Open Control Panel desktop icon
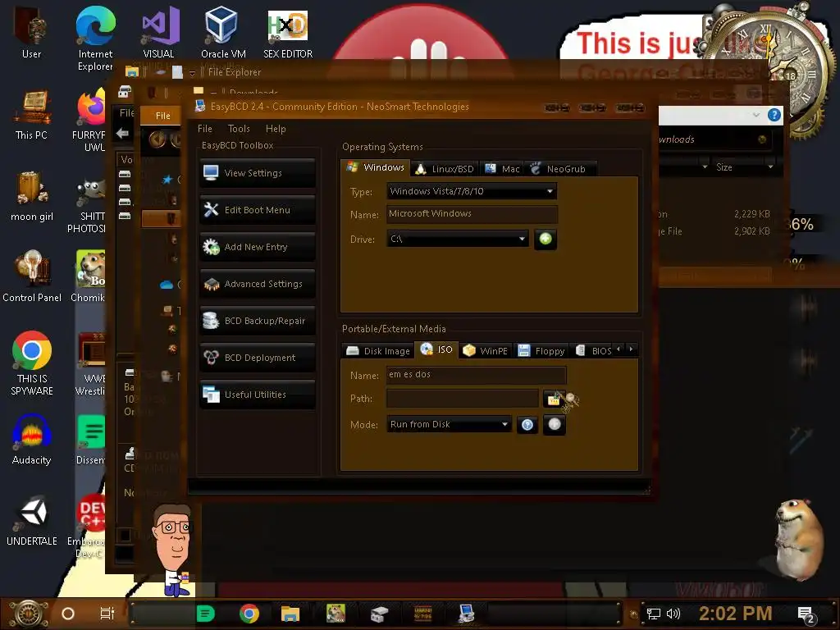 32,276
